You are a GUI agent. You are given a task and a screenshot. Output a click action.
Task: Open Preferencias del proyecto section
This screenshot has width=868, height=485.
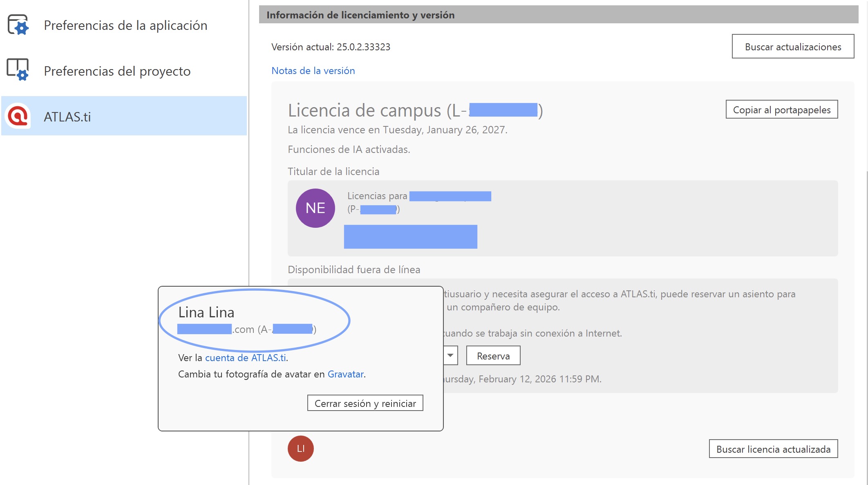coord(117,71)
